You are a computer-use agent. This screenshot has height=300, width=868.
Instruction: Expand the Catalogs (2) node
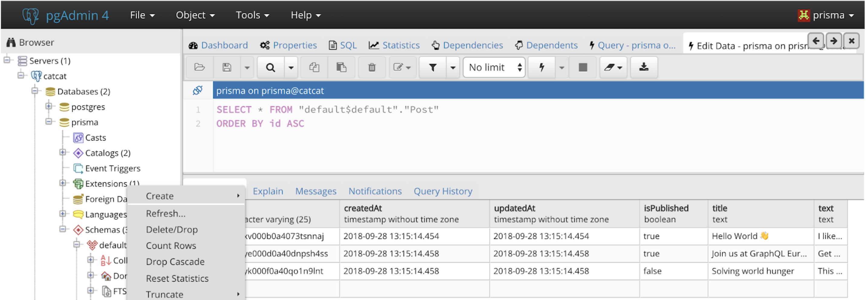(x=63, y=152)
